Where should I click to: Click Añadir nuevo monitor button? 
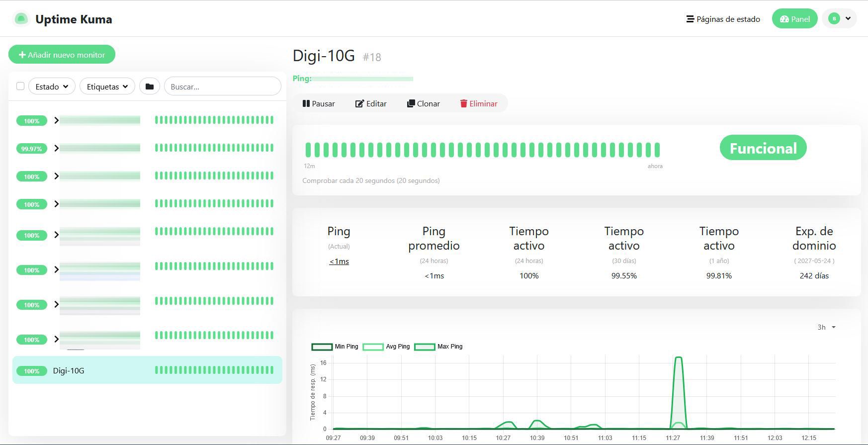(x=62, y=55)
